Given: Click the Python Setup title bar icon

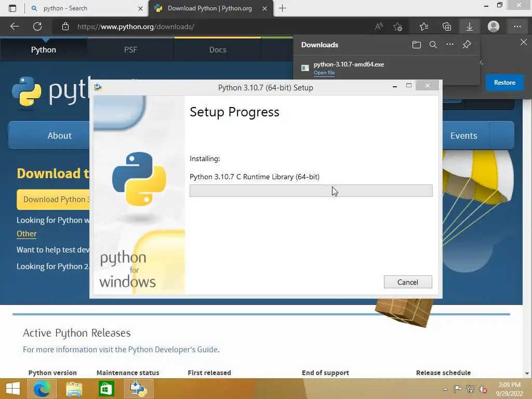Looking at the screenshot, I should coord(98,87).
